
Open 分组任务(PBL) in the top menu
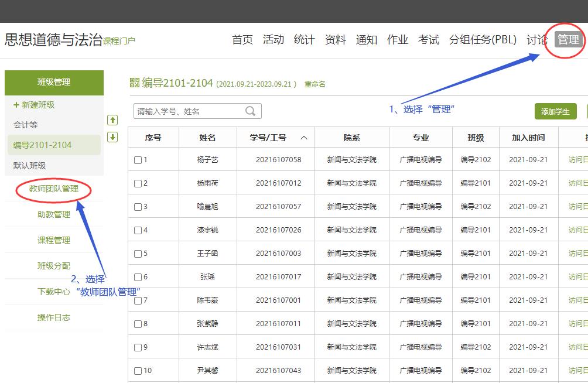pos(483,39)
